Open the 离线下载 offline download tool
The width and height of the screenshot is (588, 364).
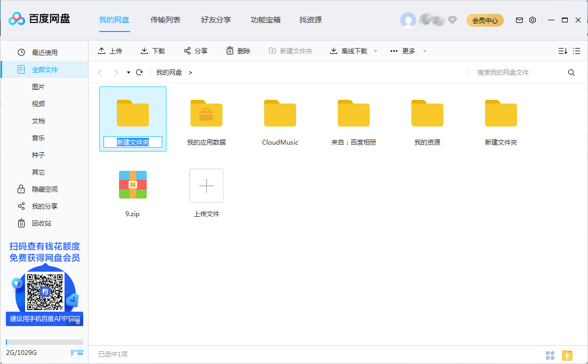point(333,51)
